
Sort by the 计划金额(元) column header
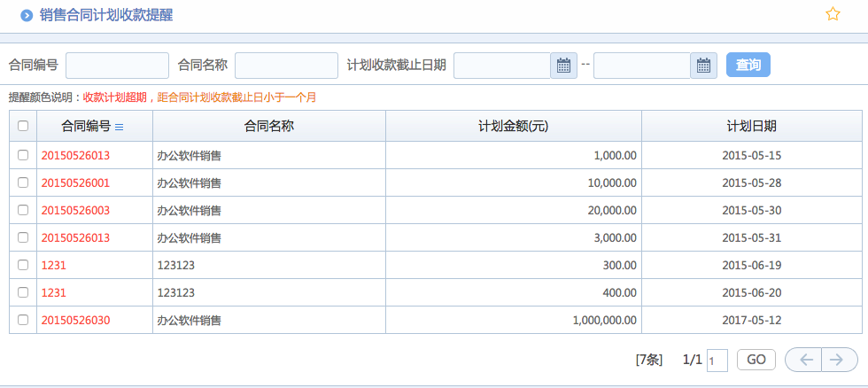point(513,126)
